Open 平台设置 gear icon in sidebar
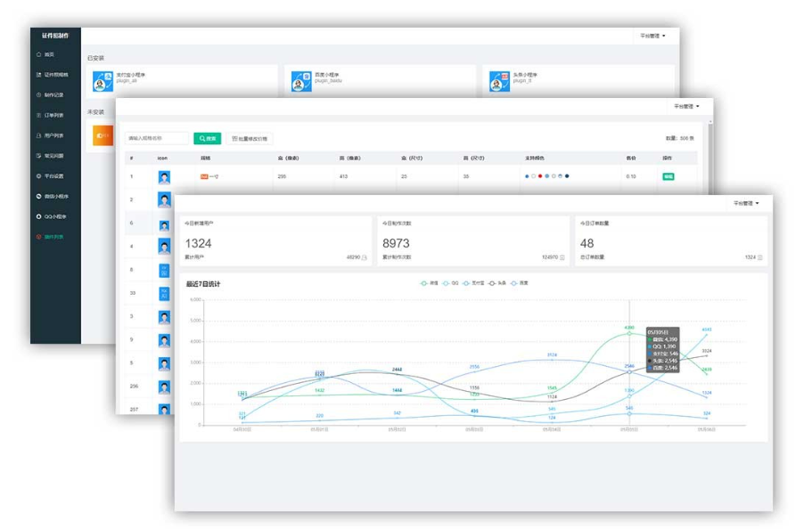This screenshot has height=529, width=812. 38,175
